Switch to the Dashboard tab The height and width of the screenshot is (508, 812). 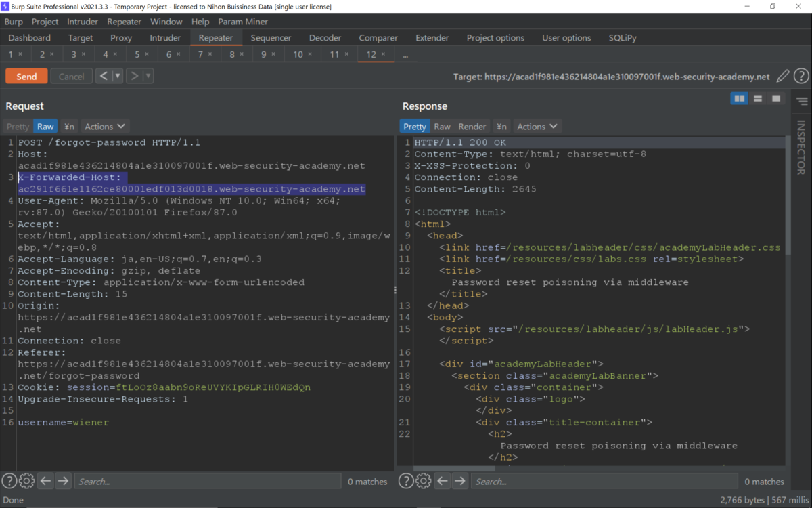pyautogui.click(x=30, y=38)
